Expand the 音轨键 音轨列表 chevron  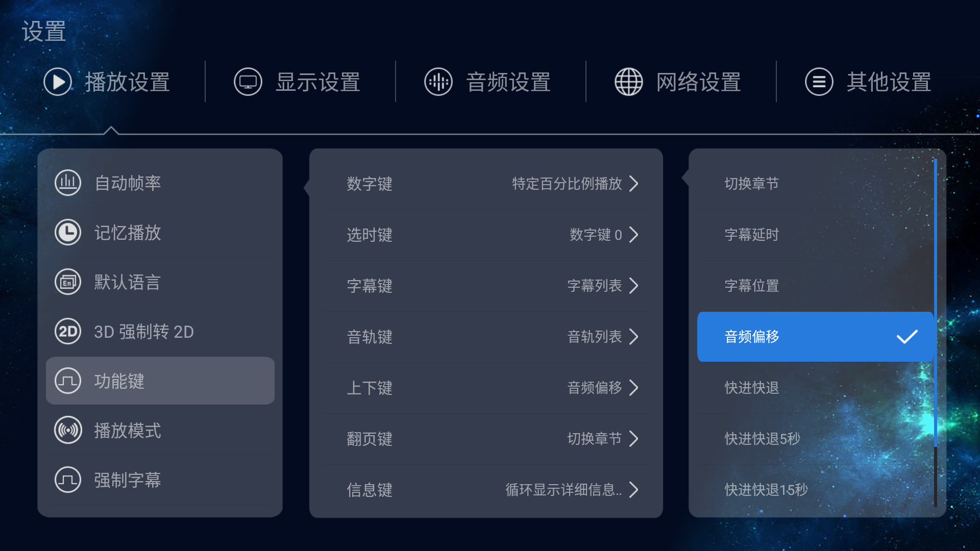coord(633,337)
